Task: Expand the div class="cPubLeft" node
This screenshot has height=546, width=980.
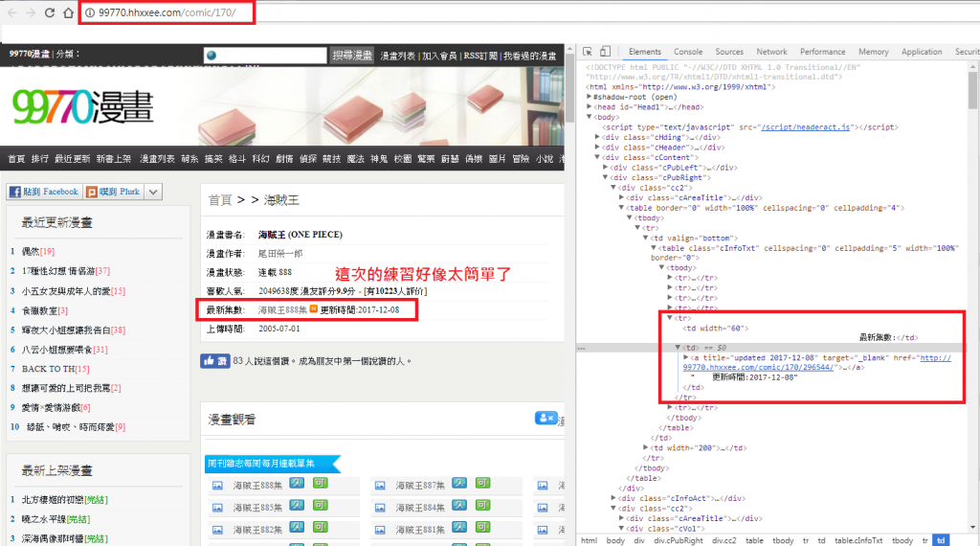Action: point(606,167)
